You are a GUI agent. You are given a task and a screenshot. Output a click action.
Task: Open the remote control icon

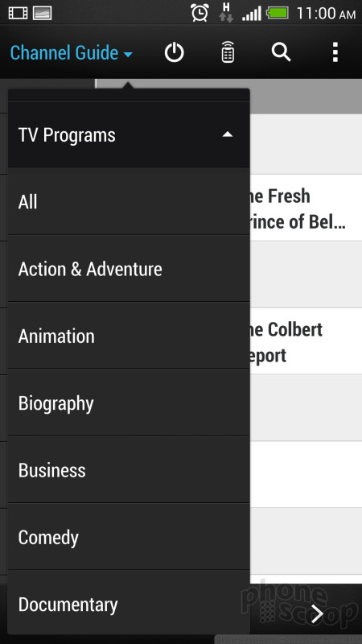pyautogui.click(x=228, y=53)
